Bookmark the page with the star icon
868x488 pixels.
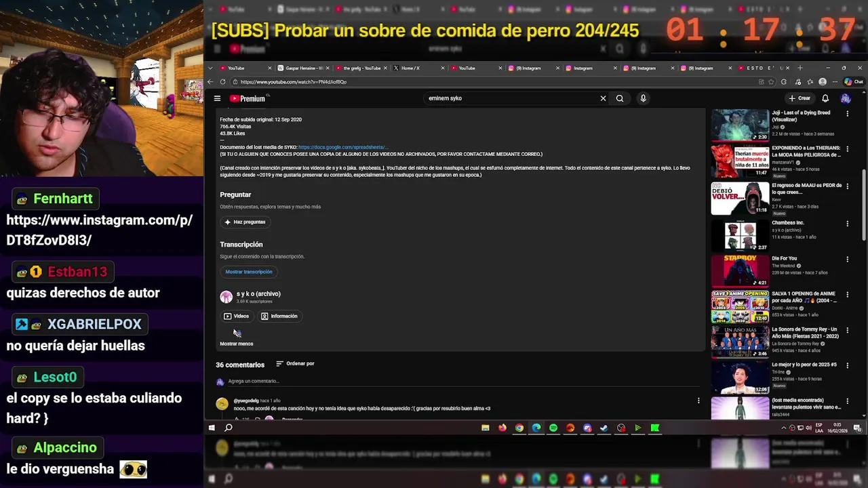(771, 81)
